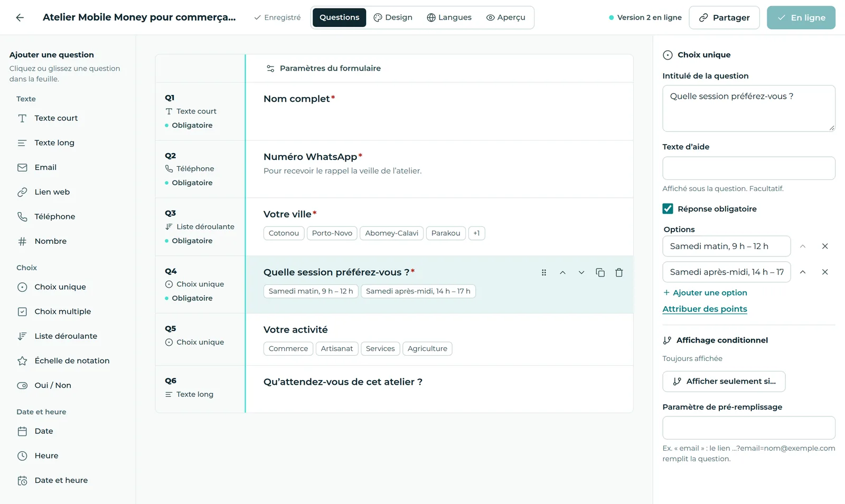Add a Téléphone question from sidebar
The image size is (845, 504).
68,216
